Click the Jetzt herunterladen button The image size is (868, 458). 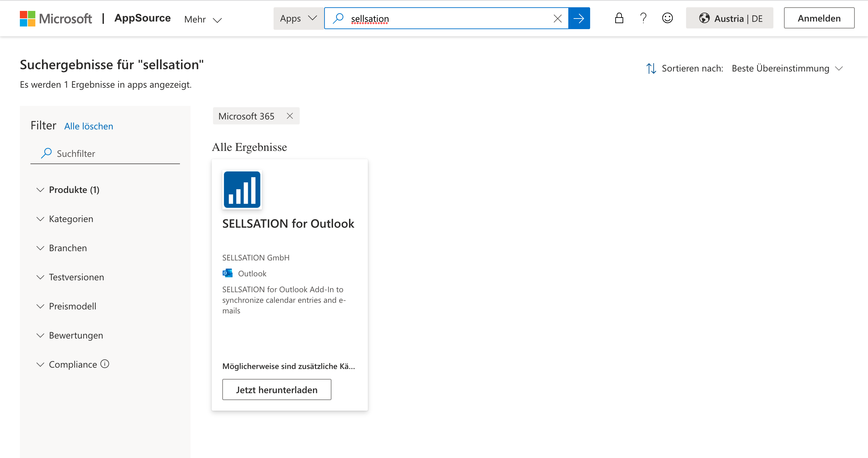(x=277, y=389)
